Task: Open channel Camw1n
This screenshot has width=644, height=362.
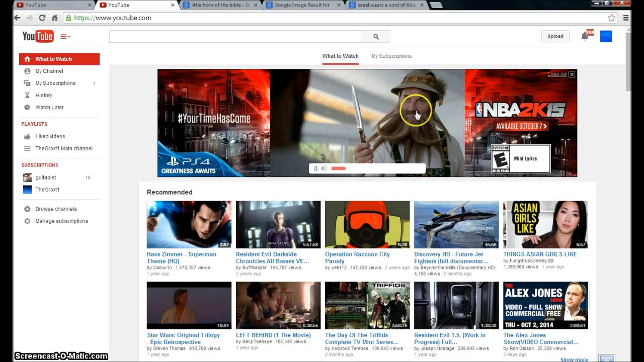Action: (x=163, y=268)
